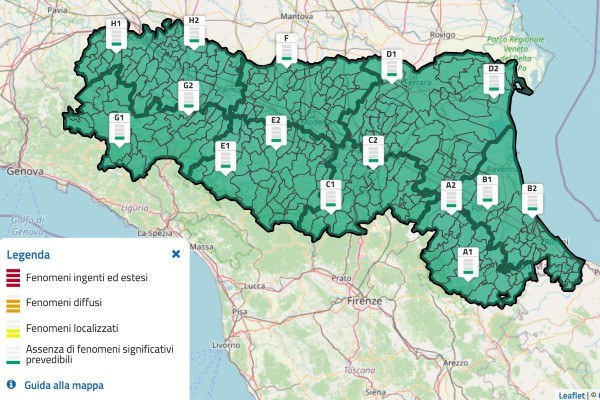Click the Leaflet attribution link
The width and height of the screenshot is (600, 400).
[571, 394]
